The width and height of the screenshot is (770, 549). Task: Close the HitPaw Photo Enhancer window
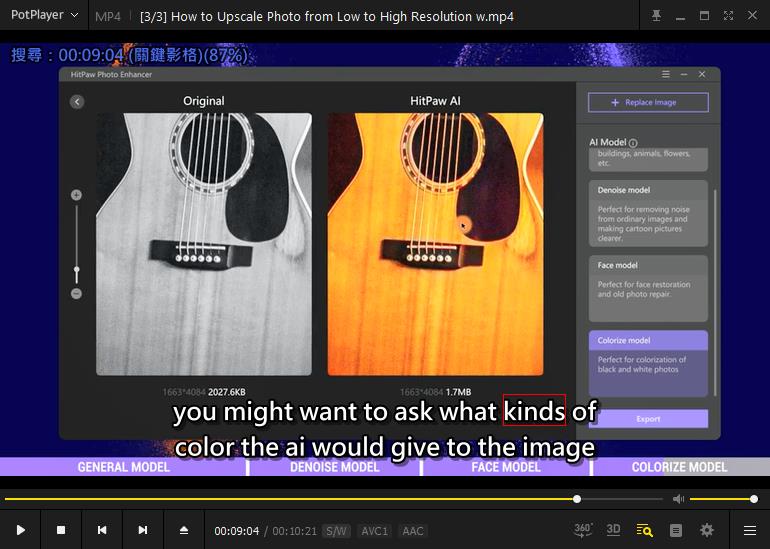702,74
